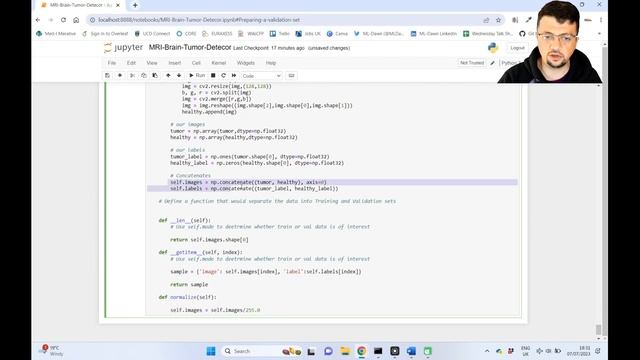This screenshot has width=640, height=360.
Task: Open the command palette keyboard icon
Action: click(291, 76)
